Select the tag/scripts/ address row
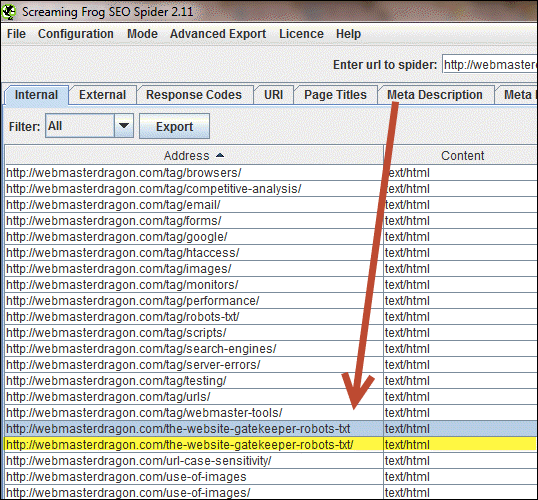 (194, 333)
